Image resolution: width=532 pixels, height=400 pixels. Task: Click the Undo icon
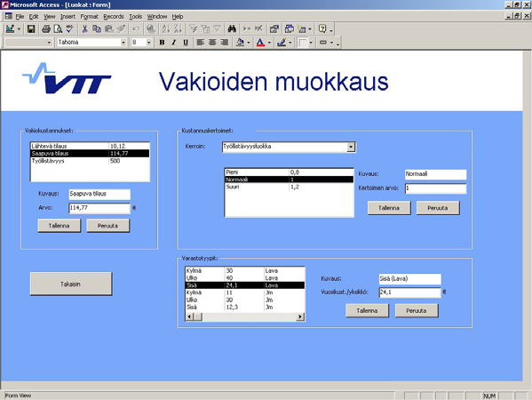[136, 28]
